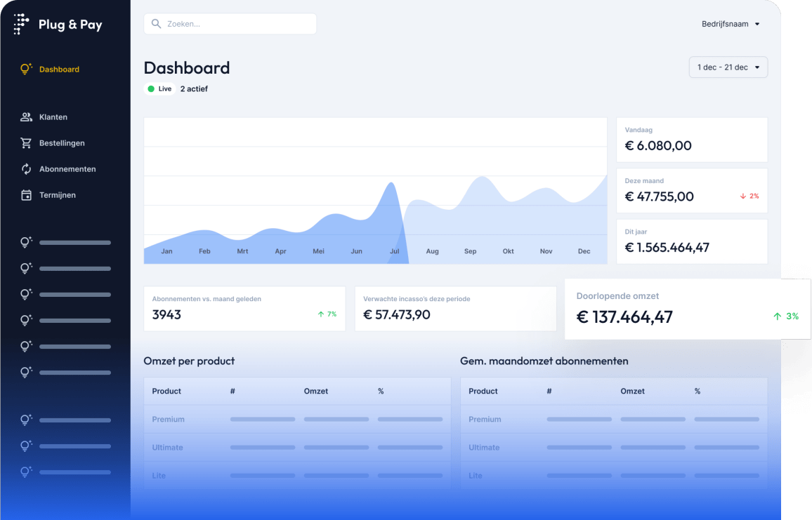This screenshot has width=812, height=520.
Task: Open Klanten via the people icon
Action: (25, 116)
